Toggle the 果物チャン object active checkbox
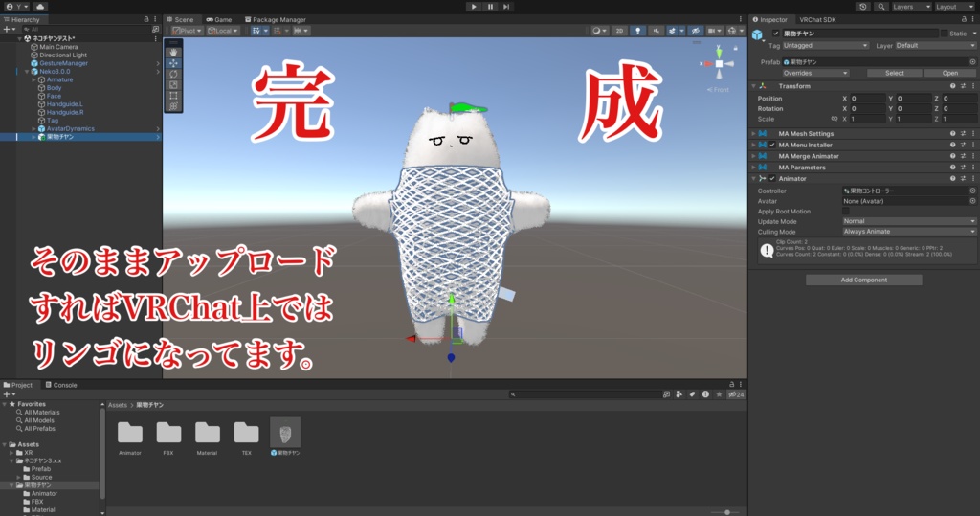This screenshot has width=980, height=516. pyautogui.click(x=775, y=34)
